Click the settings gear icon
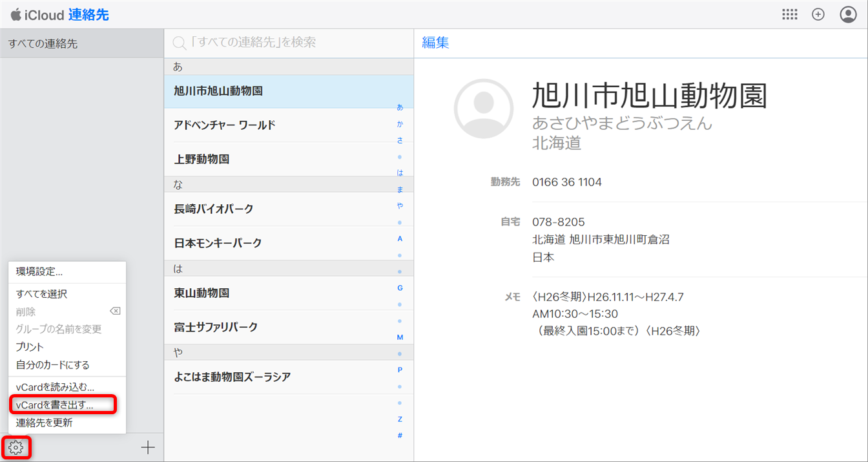 [16, 447]
